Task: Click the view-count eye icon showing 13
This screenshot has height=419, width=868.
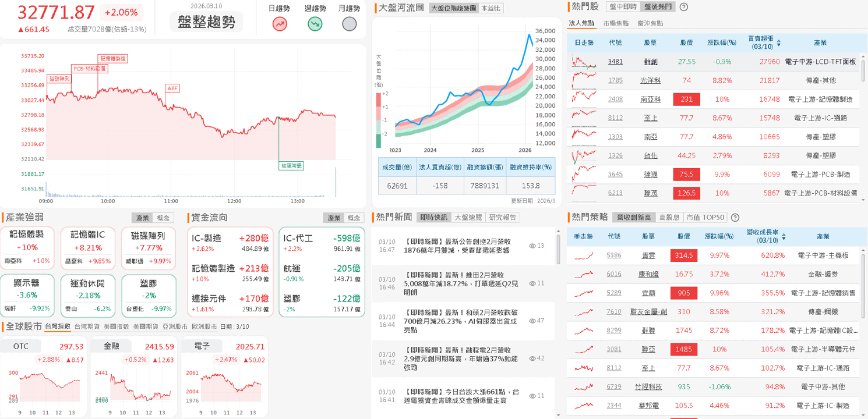Action: tap(532, 246)
